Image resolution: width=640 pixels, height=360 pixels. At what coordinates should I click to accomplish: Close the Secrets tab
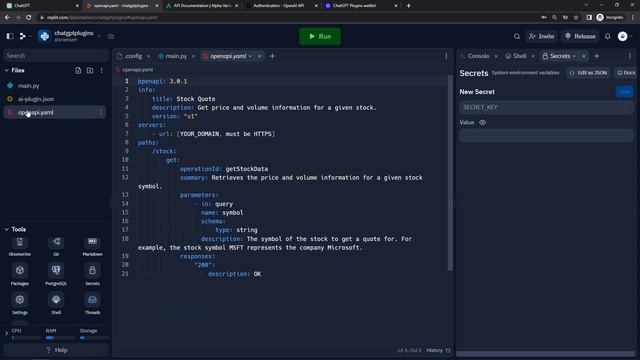(584, 56)
